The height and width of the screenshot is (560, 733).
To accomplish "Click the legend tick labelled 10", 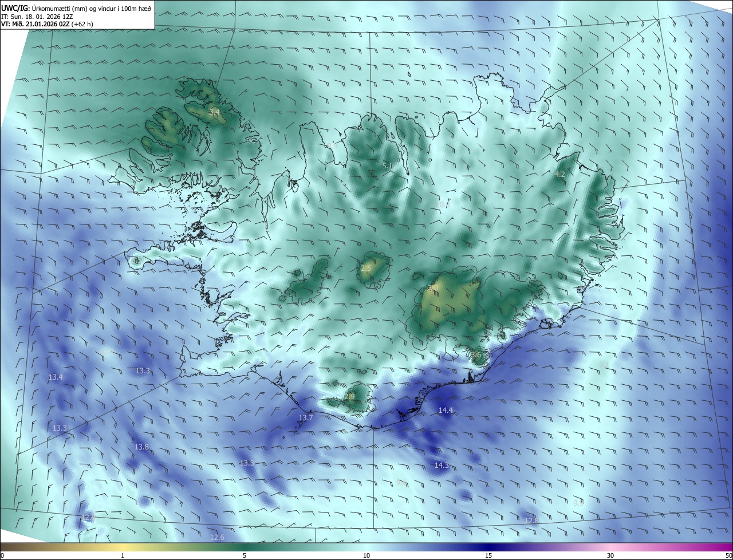I will point(366,556).
